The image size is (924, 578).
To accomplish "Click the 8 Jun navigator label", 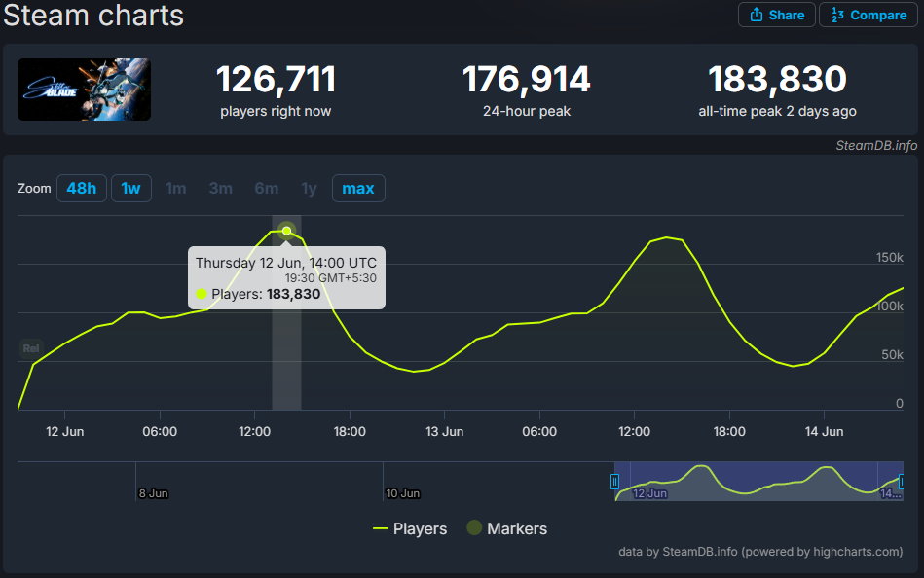I will pyautogui.click(x=153, y=493).
